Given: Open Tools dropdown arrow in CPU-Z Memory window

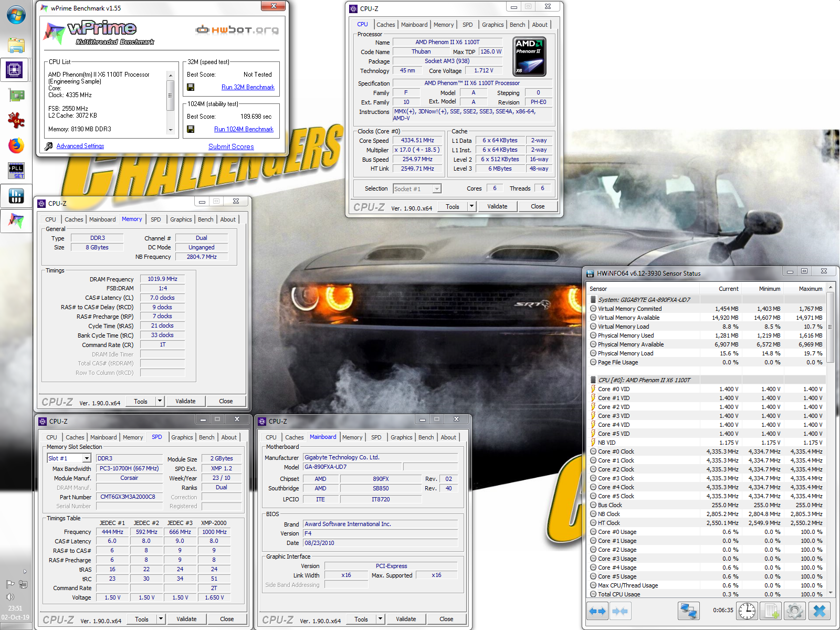Looking at the screenshot, I should pos(160,401).
